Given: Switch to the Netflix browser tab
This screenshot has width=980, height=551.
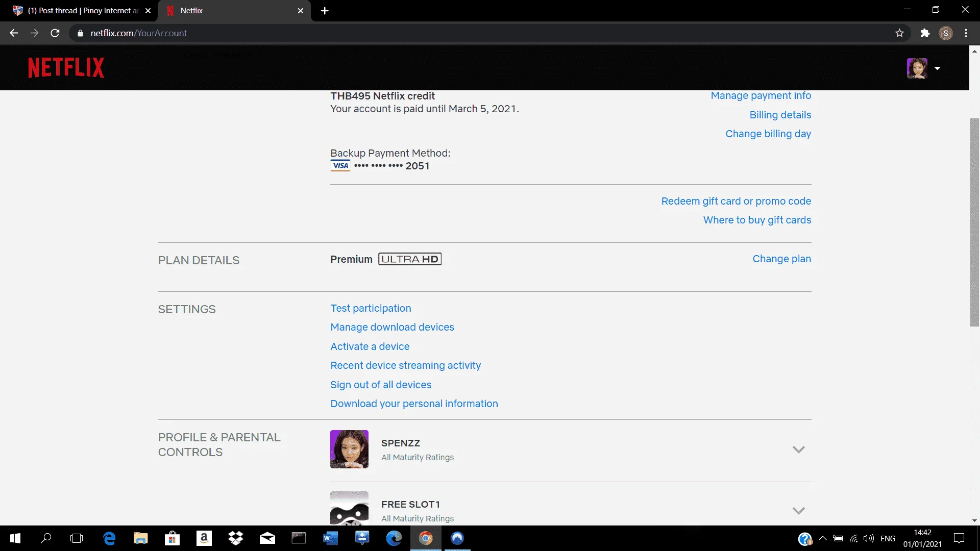Looking at the screenshot, I should coord(235,11).
